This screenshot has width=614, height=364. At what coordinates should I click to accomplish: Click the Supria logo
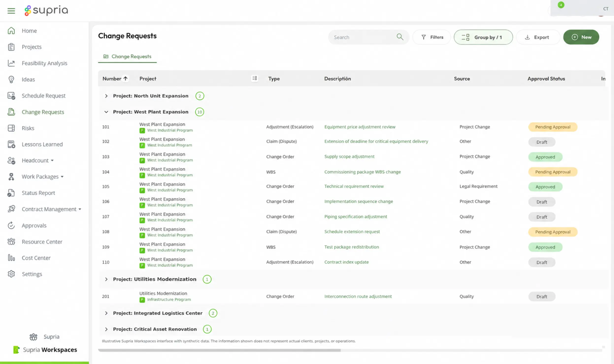[46, 10]
